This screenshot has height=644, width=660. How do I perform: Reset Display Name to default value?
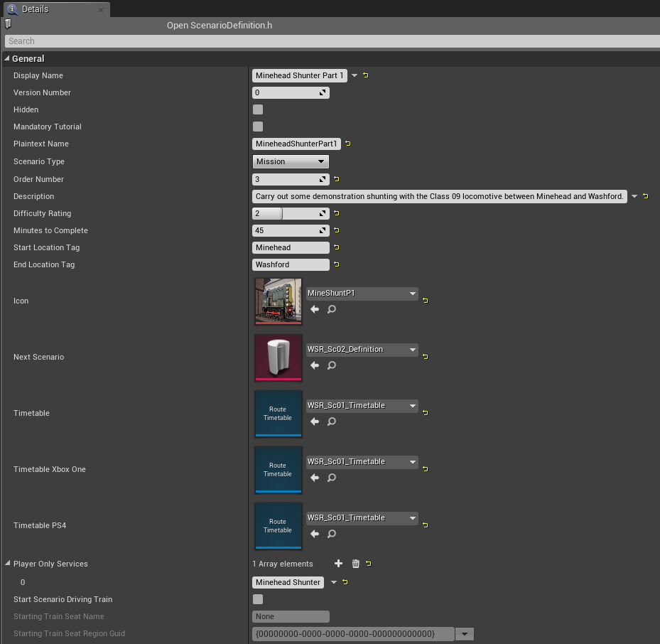[366, 75]
